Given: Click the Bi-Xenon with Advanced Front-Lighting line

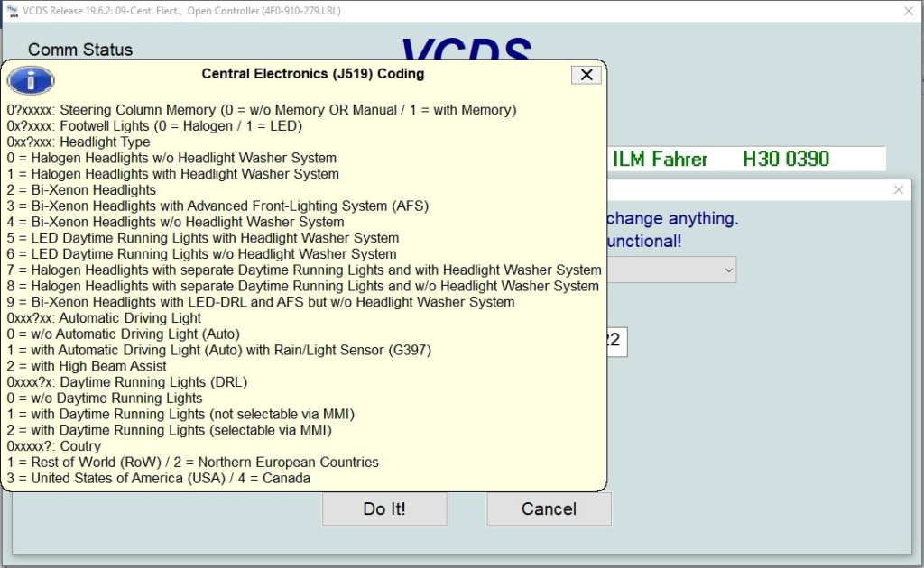Looking at the screenshot, I should [x=217, y=206].
